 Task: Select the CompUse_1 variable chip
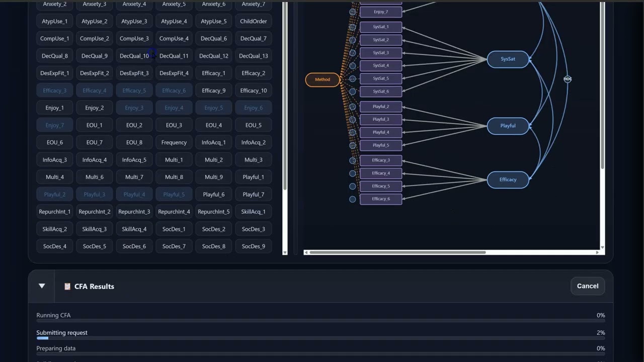[x=55, y=38]
